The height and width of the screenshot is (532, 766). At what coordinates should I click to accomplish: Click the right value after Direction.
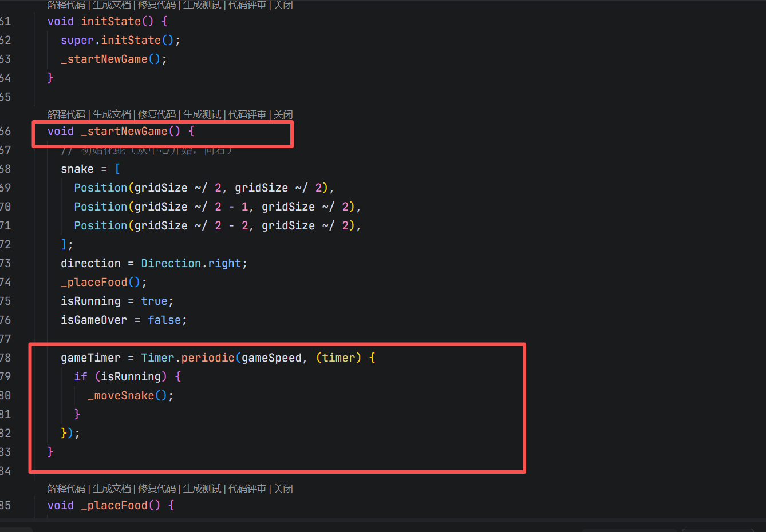224,263
